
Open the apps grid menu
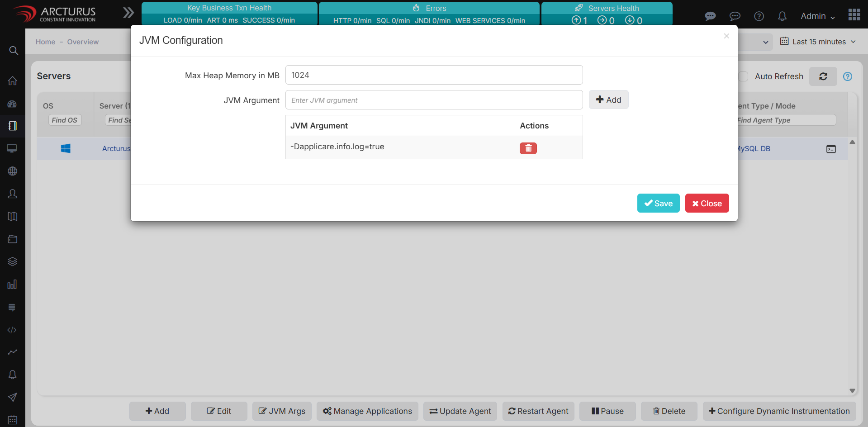point(854,15)
